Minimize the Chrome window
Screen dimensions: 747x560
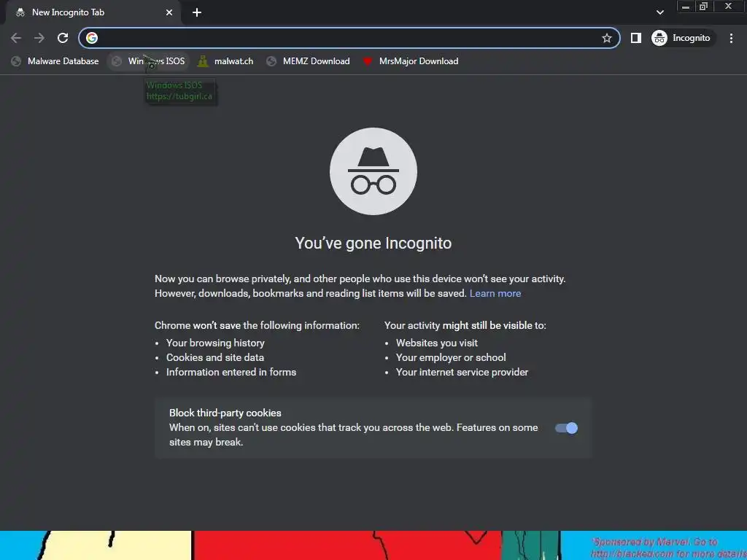coord(686,7)
